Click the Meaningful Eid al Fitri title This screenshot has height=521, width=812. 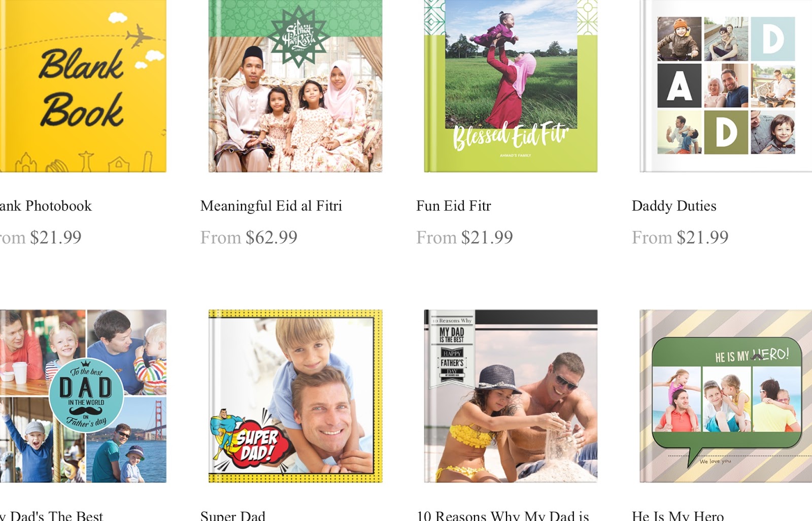(271, 206)
